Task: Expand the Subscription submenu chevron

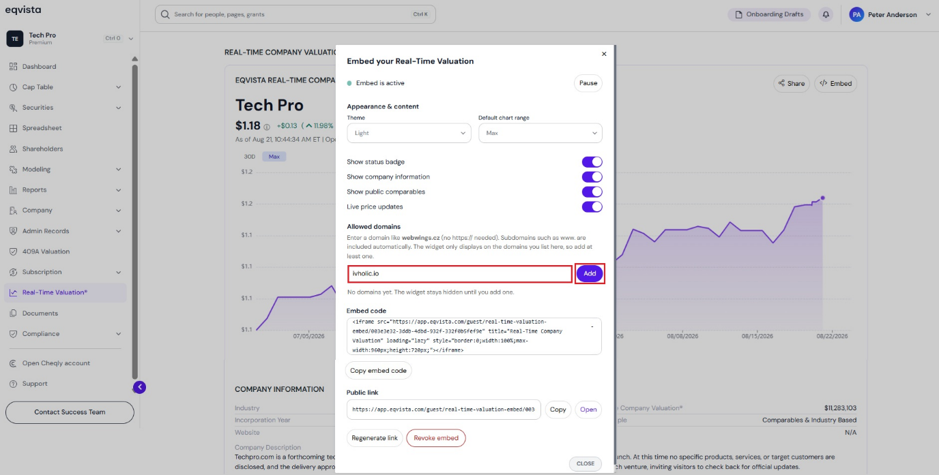Action: pyautogui.click(x=118, y=272)
